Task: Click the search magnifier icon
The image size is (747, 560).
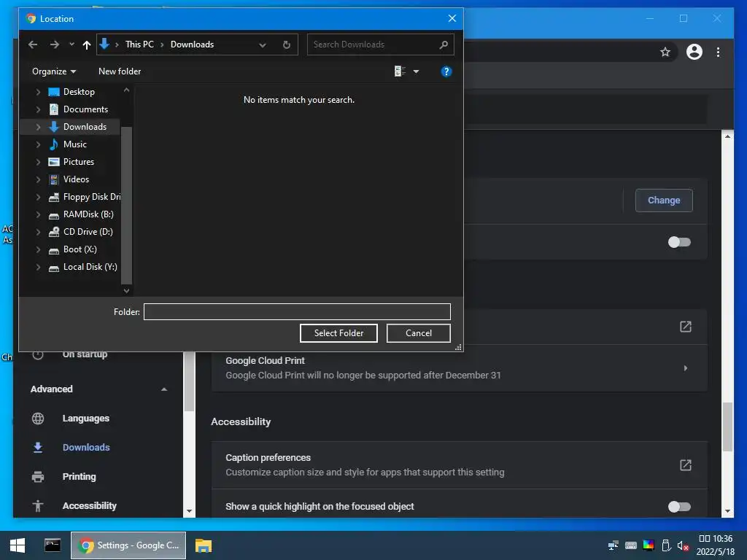Action: tap(444, 44)
